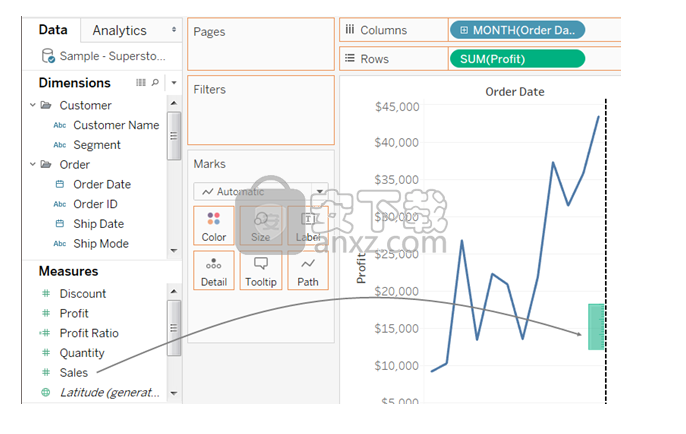The width and height of the screenshot is (686, 434).
Task: Click the Order folder icon
Action: tap(46, 164)
